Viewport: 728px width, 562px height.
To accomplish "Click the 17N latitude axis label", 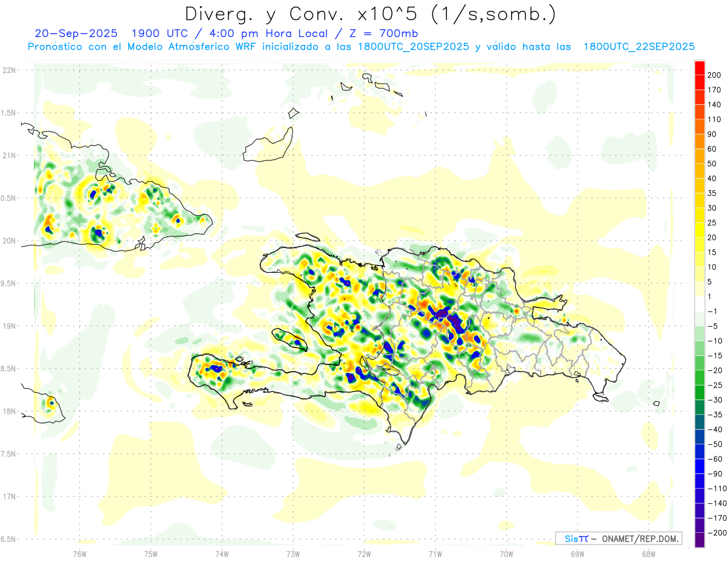I will pyautogui.click(x=9, y=497).
